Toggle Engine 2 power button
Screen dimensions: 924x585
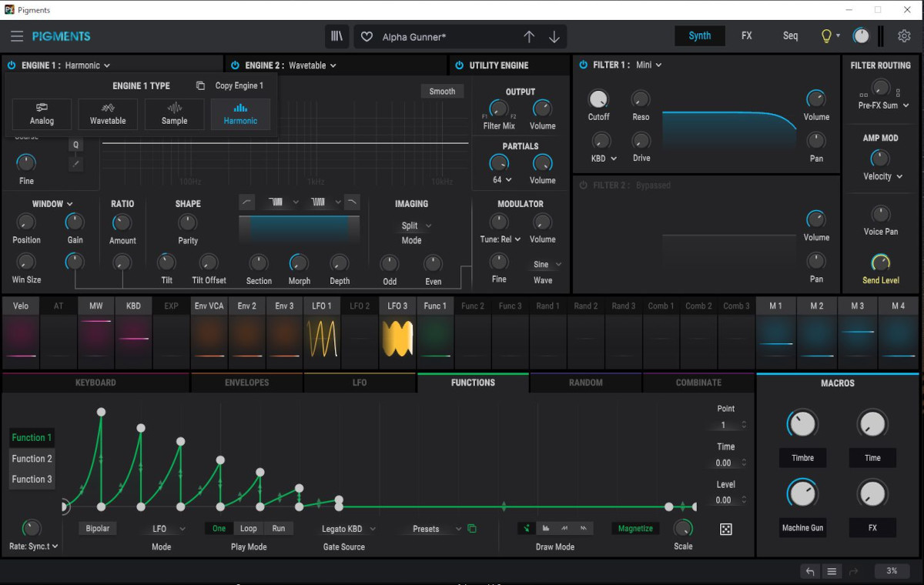(x=235, y=65)
